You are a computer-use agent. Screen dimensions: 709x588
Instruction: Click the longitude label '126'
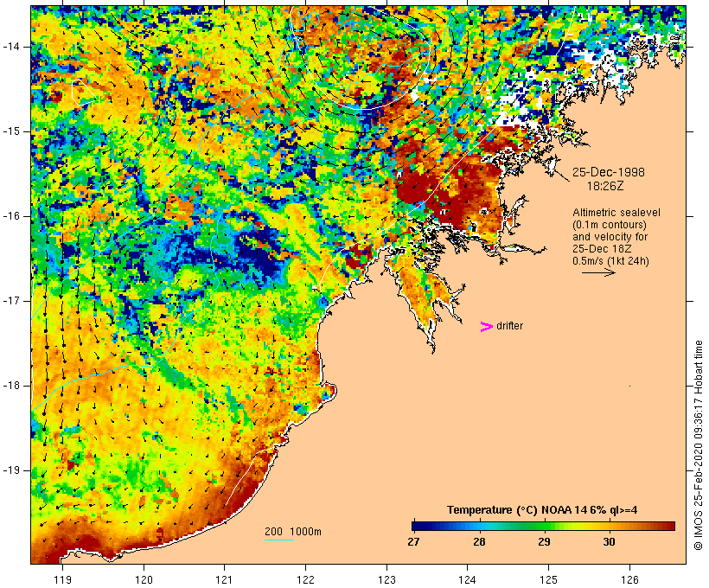[x=629, y=579]
